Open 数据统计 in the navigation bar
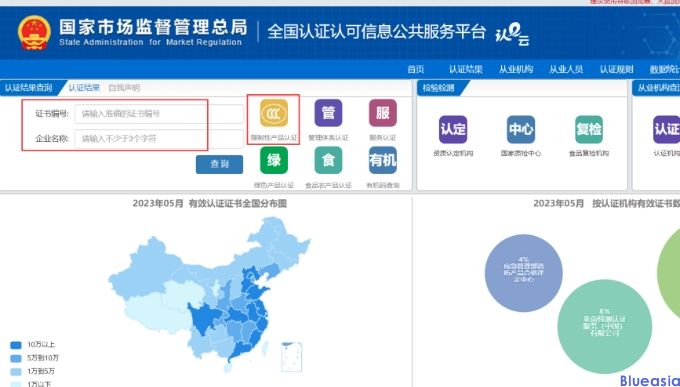Screen dimensions: 680x387 665,69
